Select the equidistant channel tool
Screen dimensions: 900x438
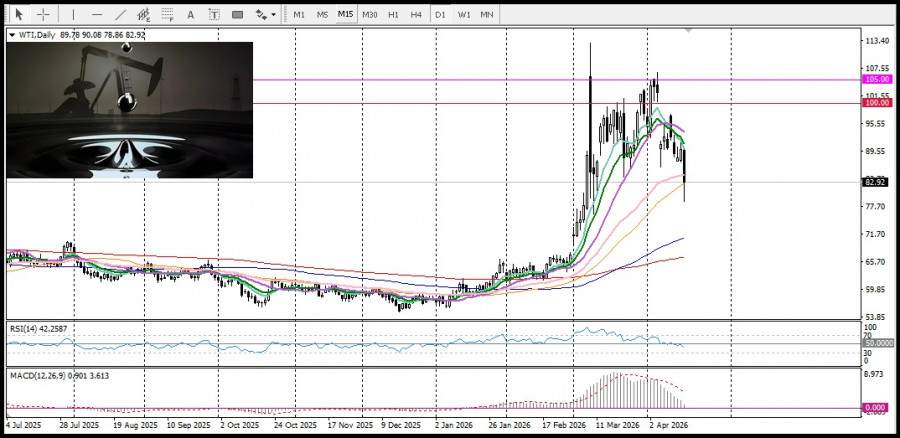tap(145, 14)
